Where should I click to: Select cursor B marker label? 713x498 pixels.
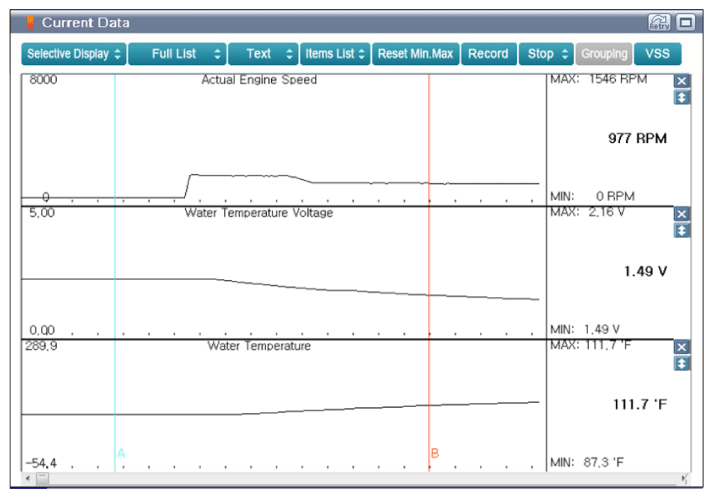point(435,453)
